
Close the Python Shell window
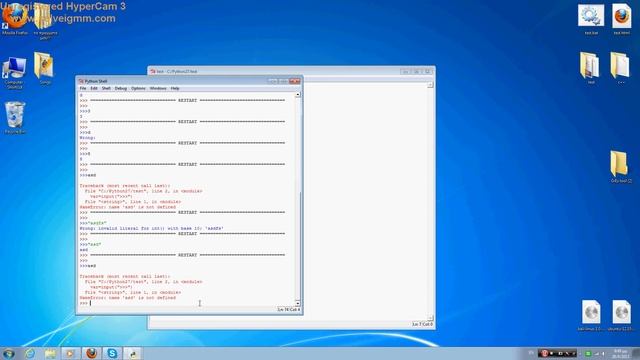coord(295,81)
